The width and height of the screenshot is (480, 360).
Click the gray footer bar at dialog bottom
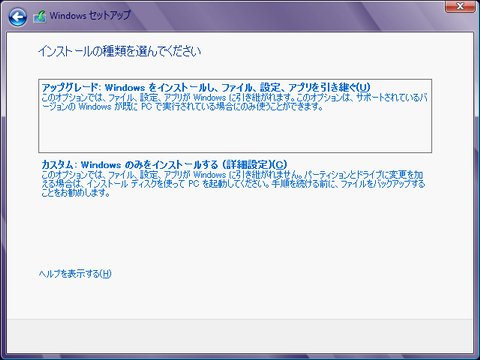click(x=240, y=336)
